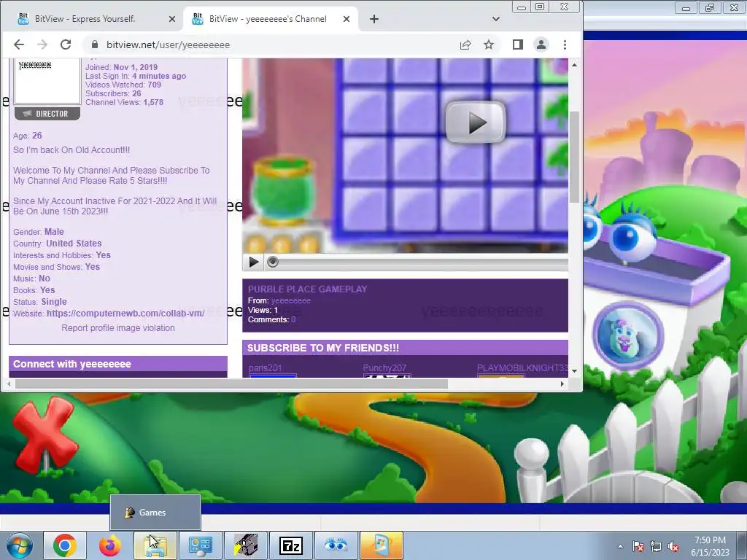
Task: Open the 7-Zip taskbar icon
Action: (290, 545)
